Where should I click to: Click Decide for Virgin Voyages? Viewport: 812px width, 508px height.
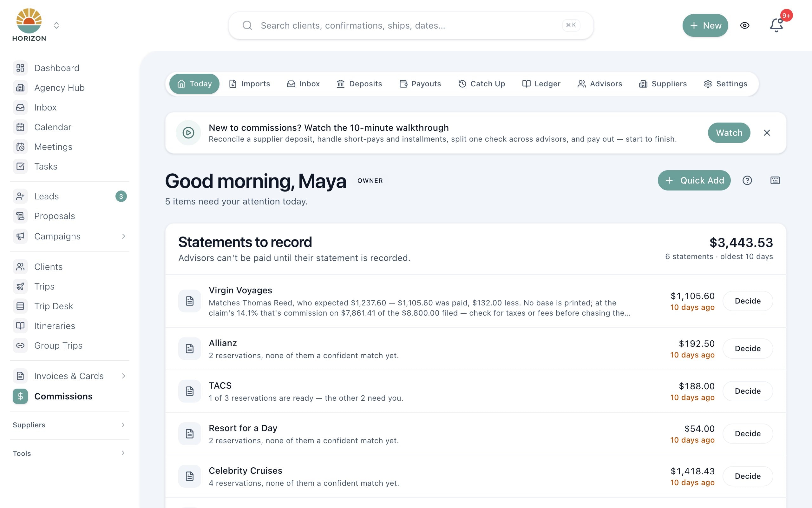click(748, 301)
